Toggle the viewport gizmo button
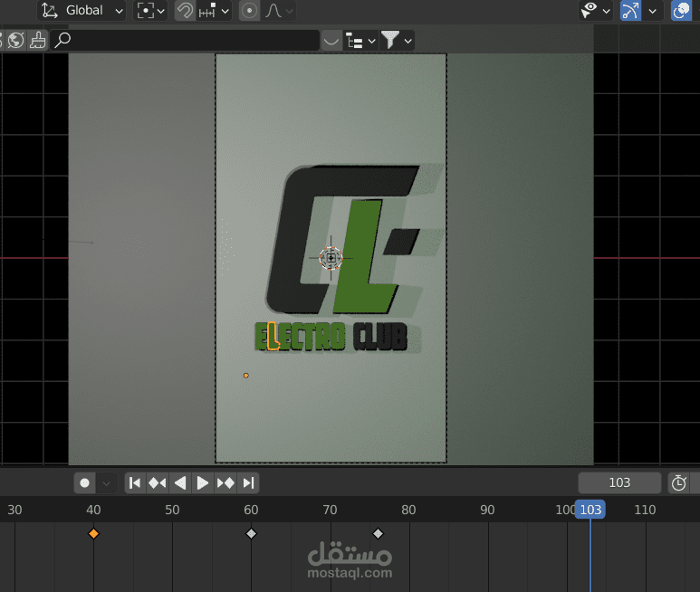 coord(630,10)
